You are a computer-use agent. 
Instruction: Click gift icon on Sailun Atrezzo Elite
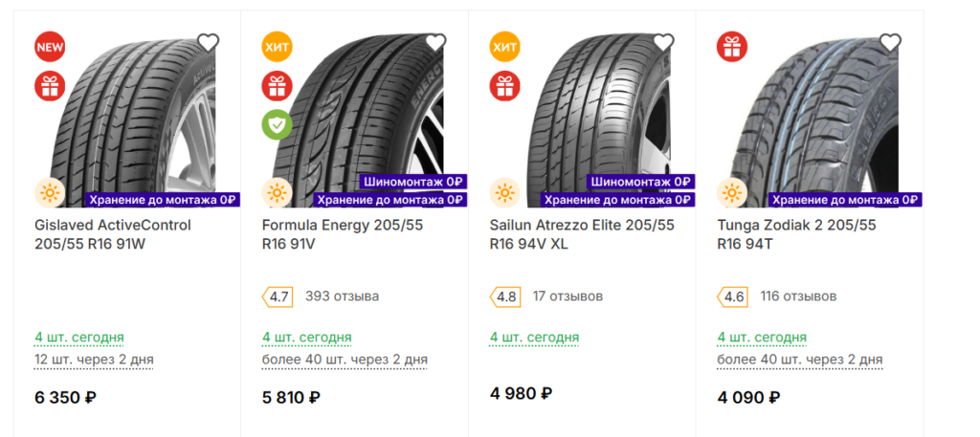coord(505,85)
